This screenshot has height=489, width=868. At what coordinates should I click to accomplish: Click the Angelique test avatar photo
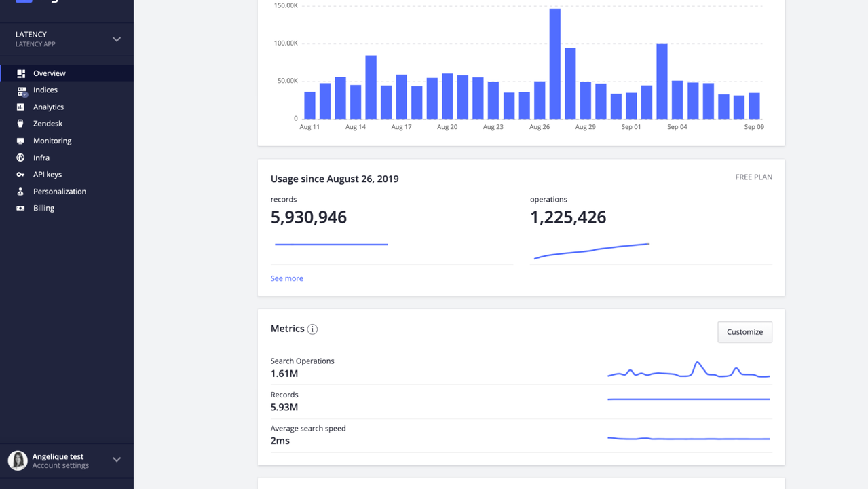tap(17, 460)
